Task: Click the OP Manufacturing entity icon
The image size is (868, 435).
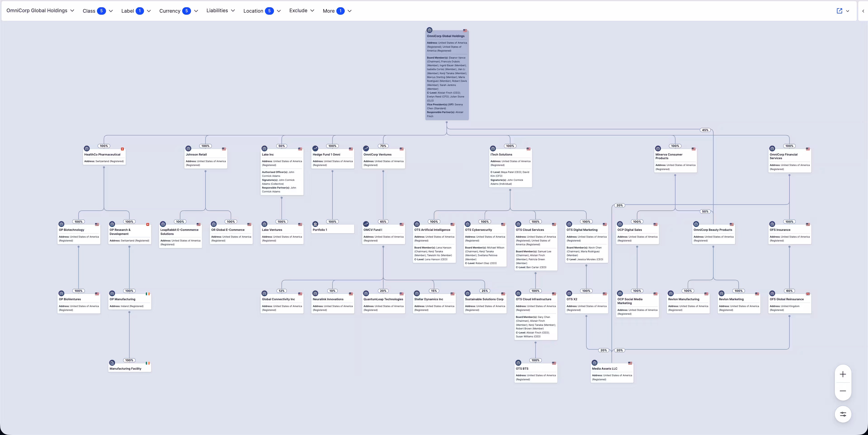Action: (112, 293)
